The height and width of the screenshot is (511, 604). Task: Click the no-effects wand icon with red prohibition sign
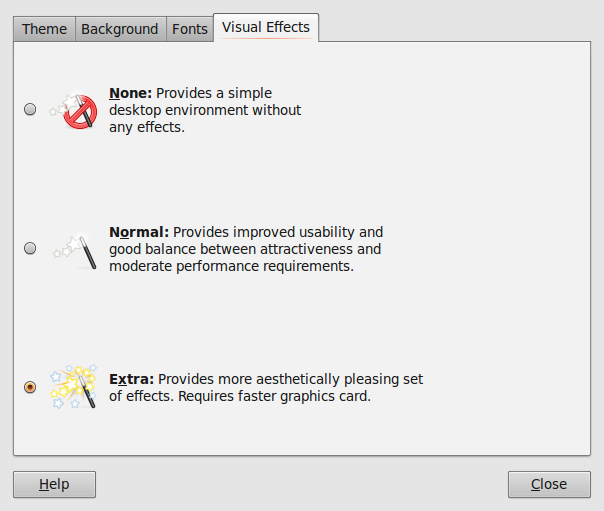click(x=75, y=110)
